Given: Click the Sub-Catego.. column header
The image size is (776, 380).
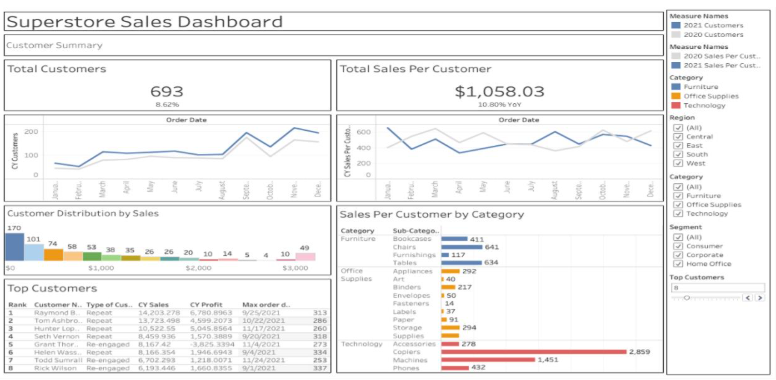Looking at the screenshot, I should [415, 231].
